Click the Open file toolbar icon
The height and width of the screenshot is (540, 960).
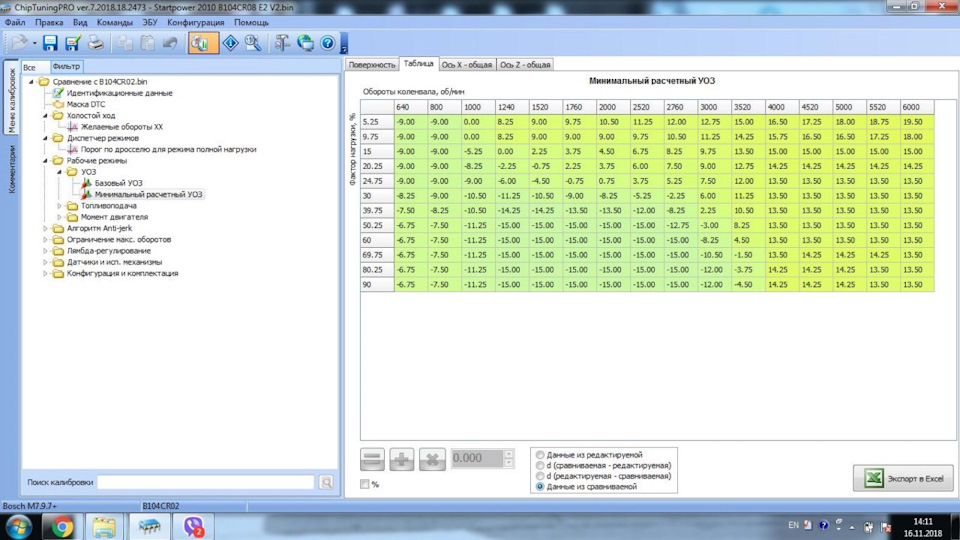click(x=19, y=43)
